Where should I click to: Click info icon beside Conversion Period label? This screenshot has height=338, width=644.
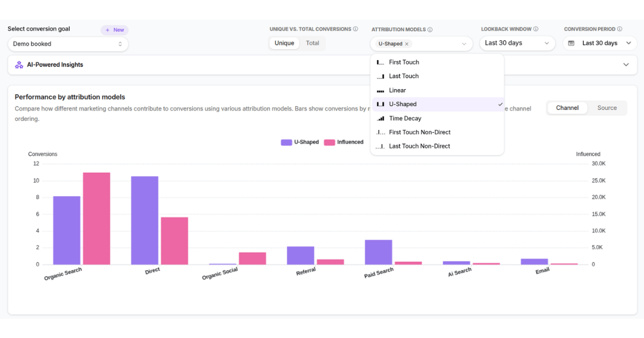[x=620, y=29]
